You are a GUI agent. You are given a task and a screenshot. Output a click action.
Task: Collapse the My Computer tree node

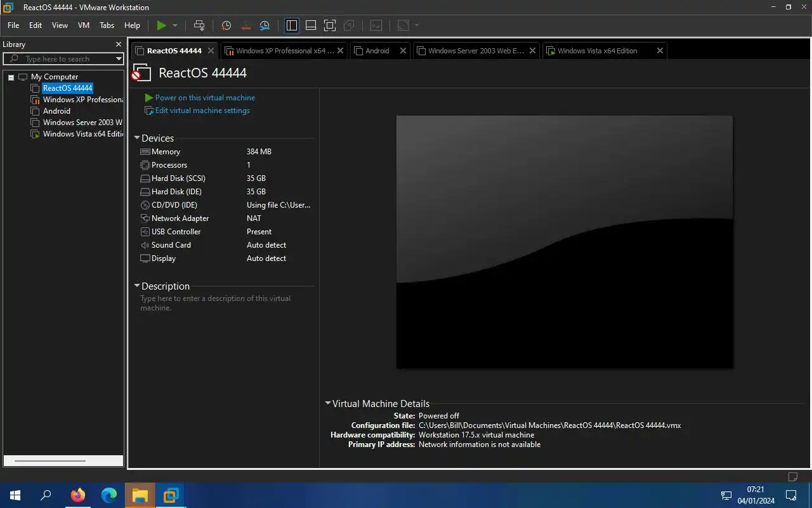[x=11, y=77]
